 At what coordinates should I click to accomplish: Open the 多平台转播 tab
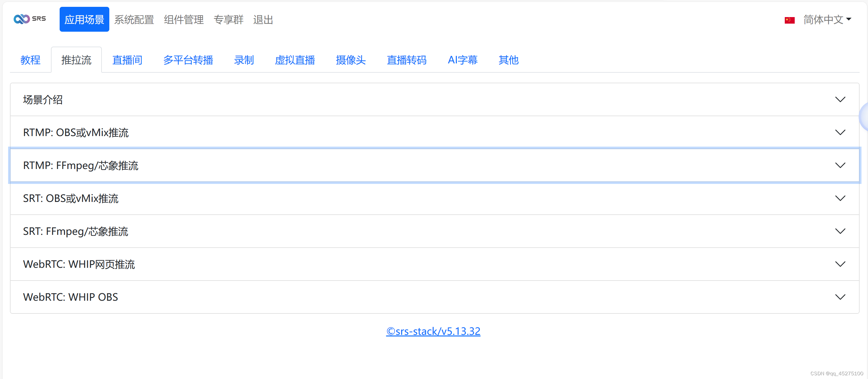188,60
